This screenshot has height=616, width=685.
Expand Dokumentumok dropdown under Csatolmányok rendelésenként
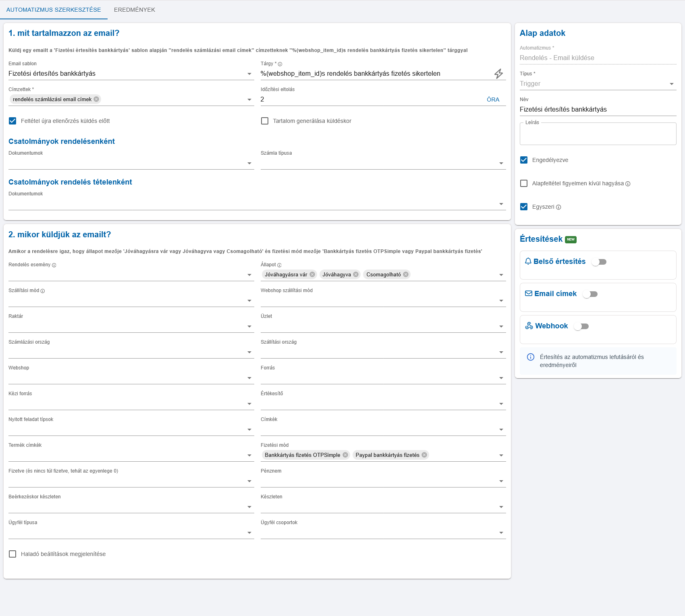131,163
